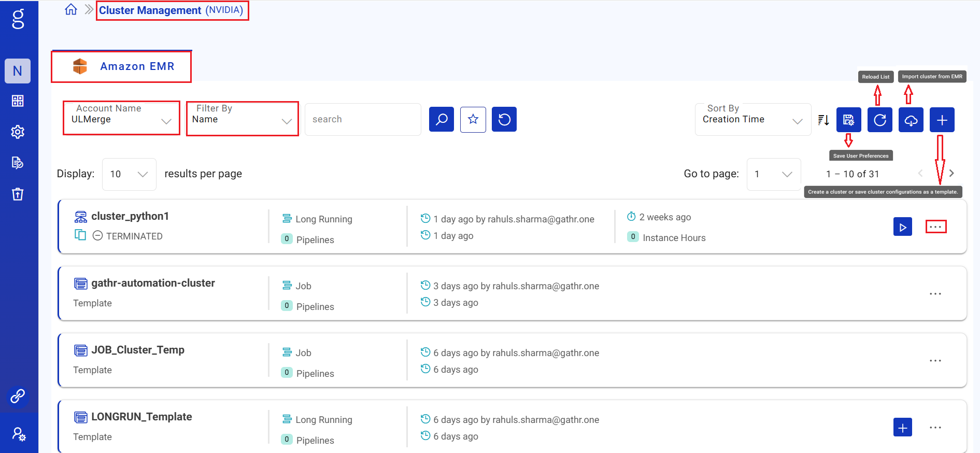Click Pipelines count on LONGRUN_Template row
The height and width of the screenshot is (453, 980).
tap(308, 440)
